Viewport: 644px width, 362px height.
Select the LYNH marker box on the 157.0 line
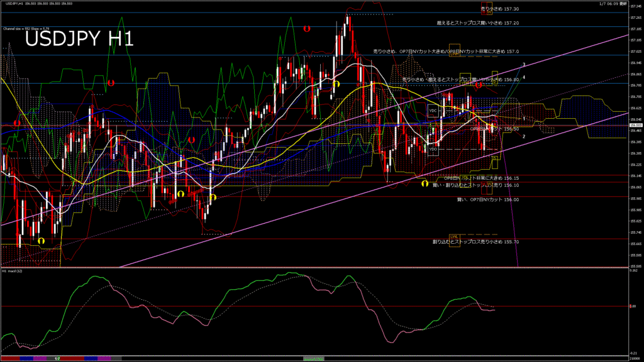453,54
